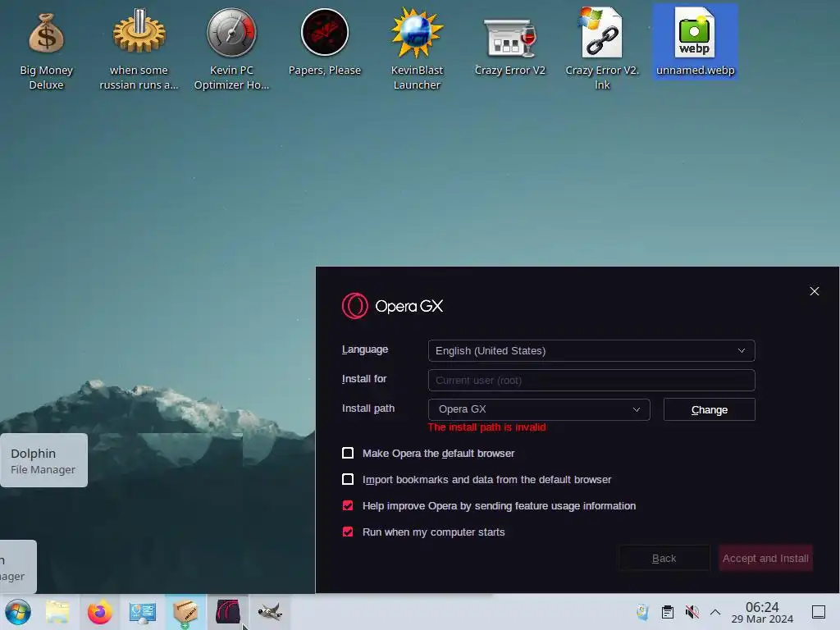Close the Opera GX installer window
The image size is (840, 630).
click(x=815, y=291)
